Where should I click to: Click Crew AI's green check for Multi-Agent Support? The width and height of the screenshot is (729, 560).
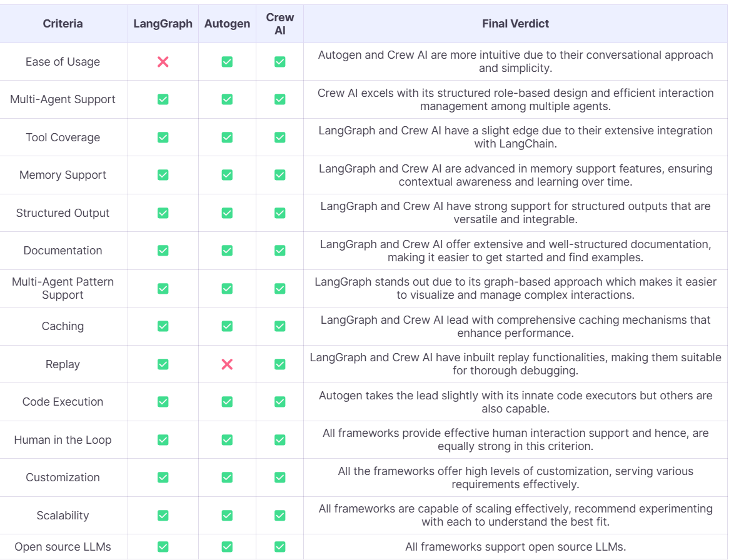pyautogui.click(x=280, y=99)
